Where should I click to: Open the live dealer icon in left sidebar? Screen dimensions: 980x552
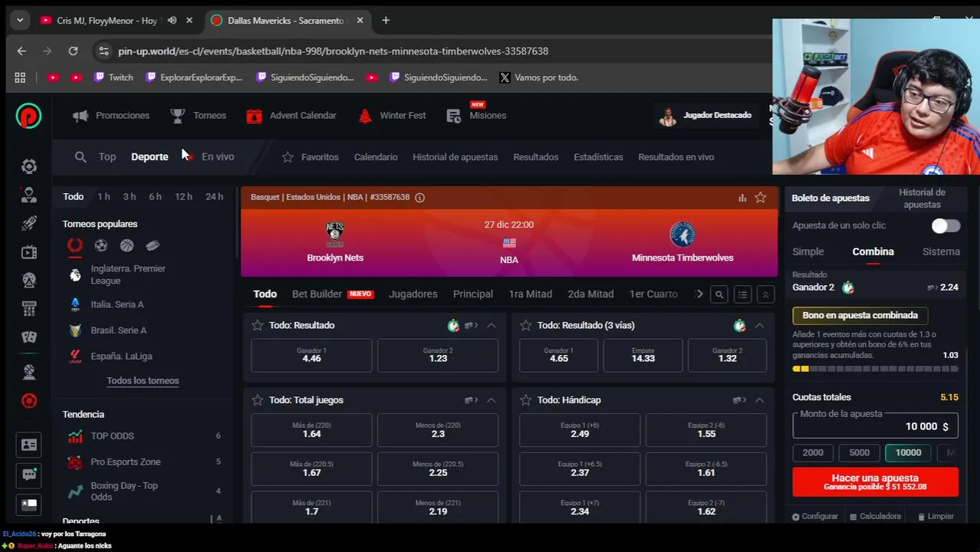29,195
